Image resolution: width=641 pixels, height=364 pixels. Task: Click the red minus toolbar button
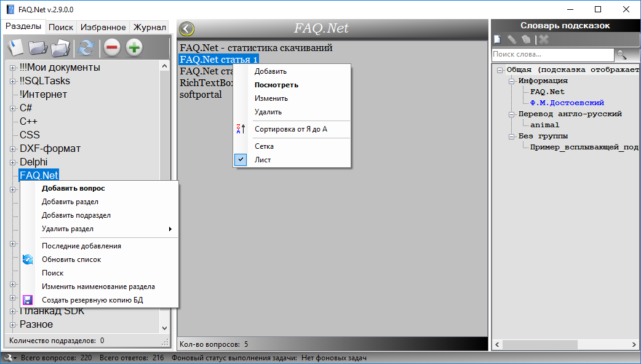[111, 47]
